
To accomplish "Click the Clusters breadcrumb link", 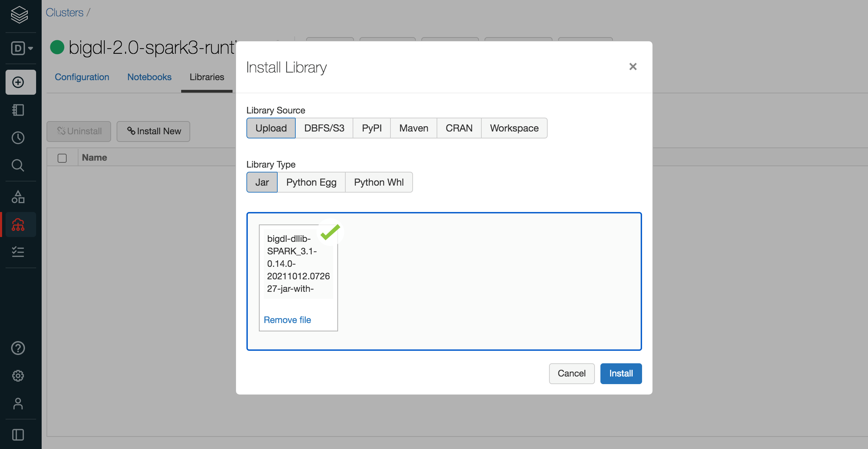I will (x=65, y=12).
